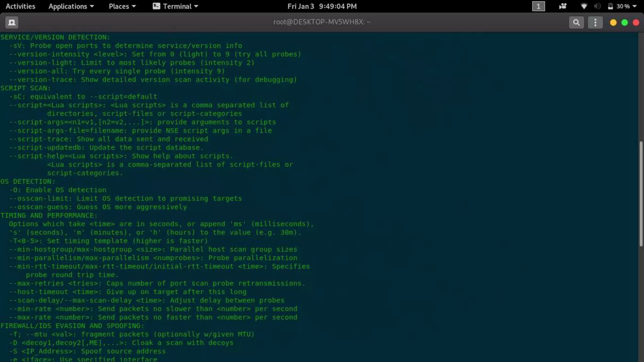Open the Terminal app menu
Screen dimensions: 644x362
175,6
